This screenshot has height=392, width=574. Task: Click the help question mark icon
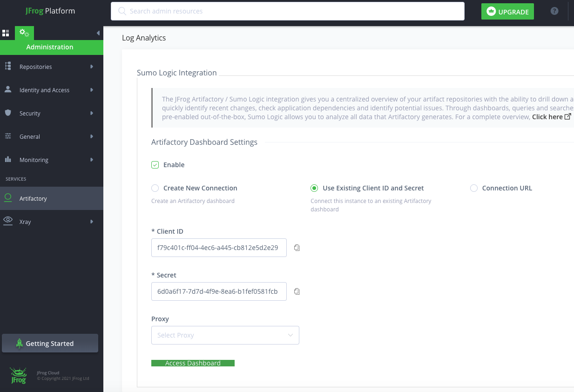coord(554,11)
